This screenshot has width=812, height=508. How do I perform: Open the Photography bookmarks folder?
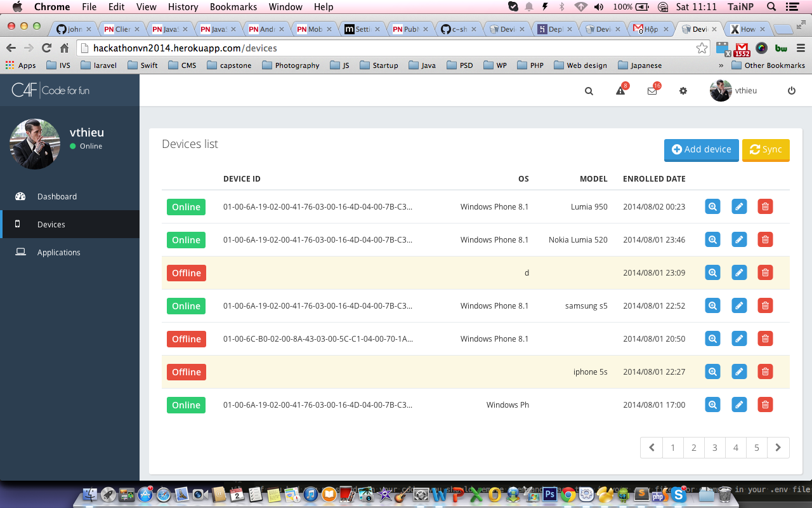coord(291,65)
